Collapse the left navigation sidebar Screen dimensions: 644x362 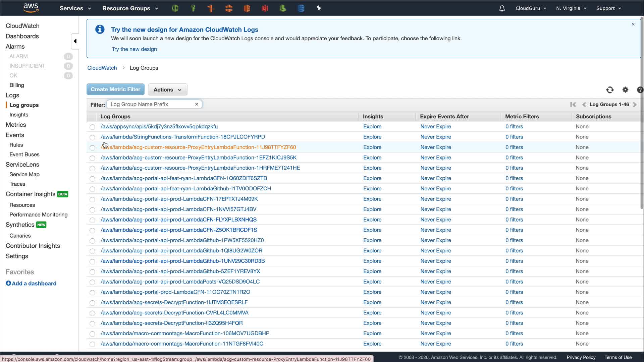[75, 41]
